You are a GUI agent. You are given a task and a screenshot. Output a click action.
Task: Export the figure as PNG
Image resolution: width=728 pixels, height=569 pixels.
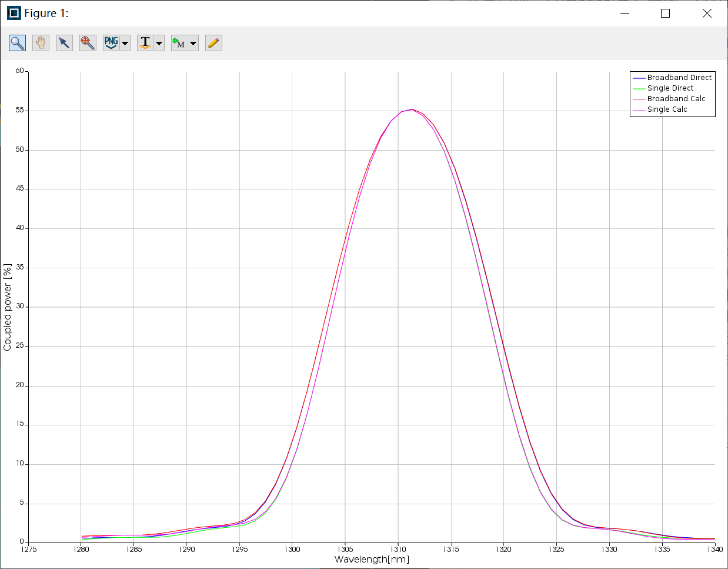[111, 43]
